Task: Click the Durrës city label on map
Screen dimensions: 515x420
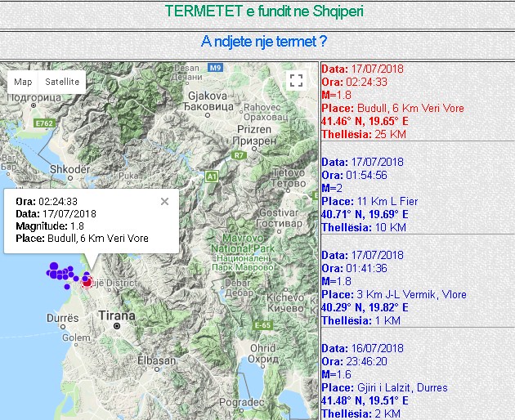Action: (x=63, y=318)
